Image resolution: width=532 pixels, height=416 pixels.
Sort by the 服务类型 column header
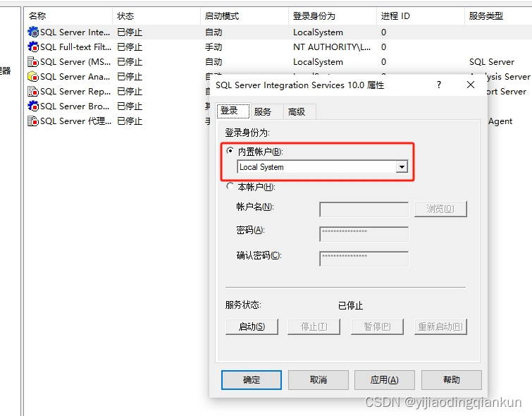(x=498, y=16)
